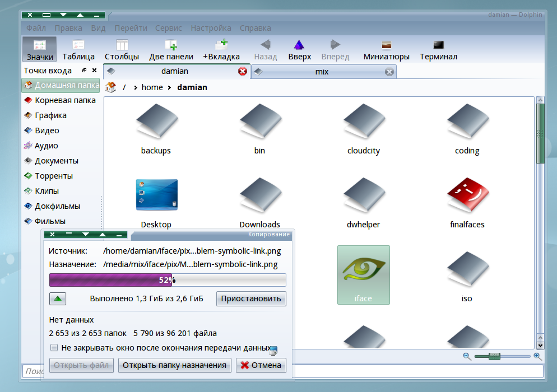
Task: Undock the Точки входа panel
Action: point(85,71)
